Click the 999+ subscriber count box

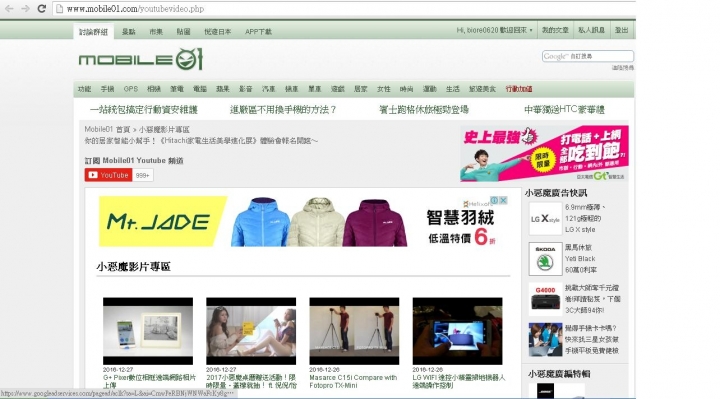coord(143,175)
